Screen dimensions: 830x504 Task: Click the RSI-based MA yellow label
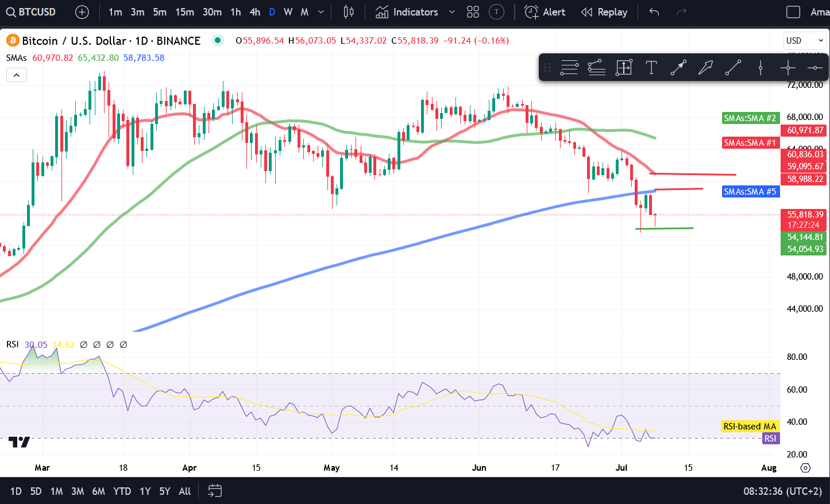pos(750,427)
